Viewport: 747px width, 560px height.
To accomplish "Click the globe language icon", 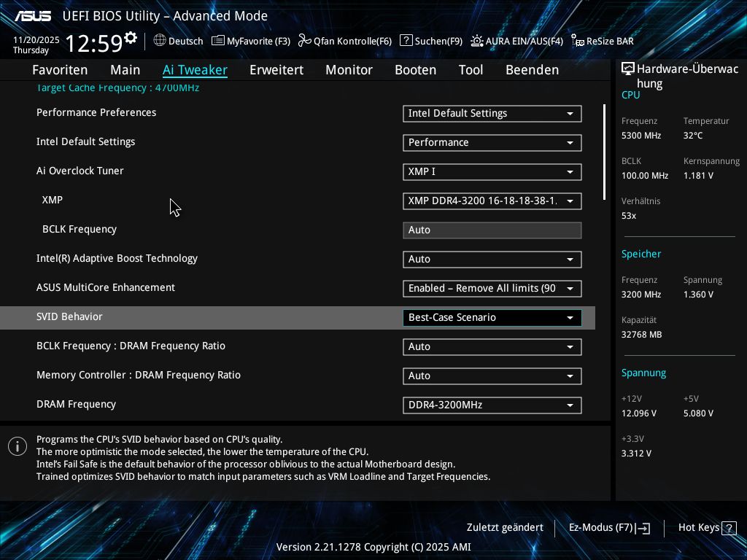I will [160, 41].
